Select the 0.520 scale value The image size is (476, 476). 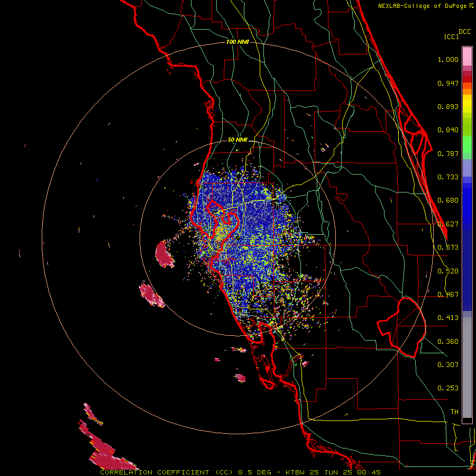[448, 271]
